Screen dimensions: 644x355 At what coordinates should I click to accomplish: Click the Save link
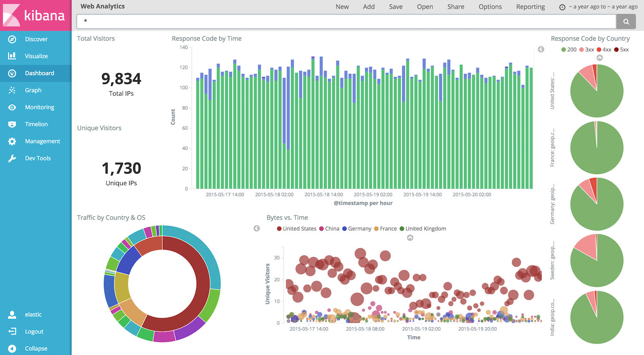395,6
